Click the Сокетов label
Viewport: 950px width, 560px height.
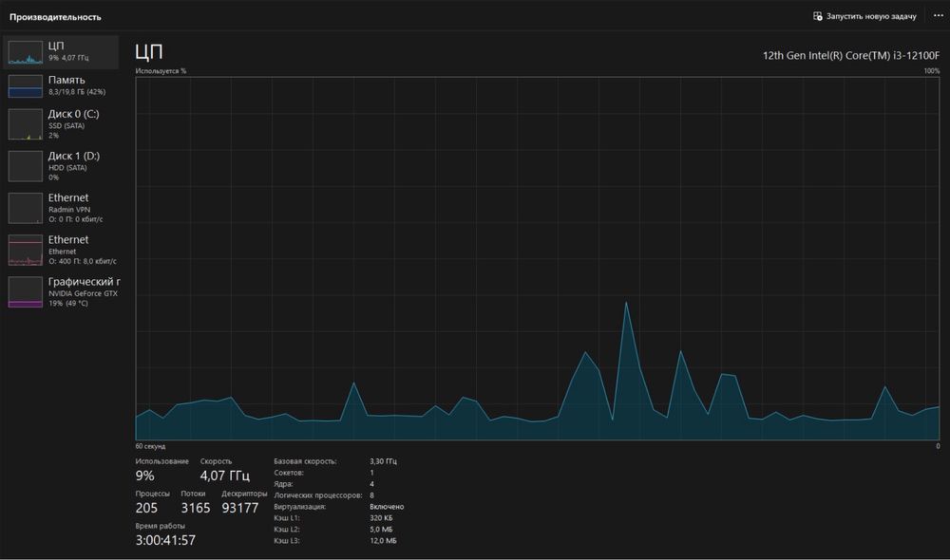point(289,473)
